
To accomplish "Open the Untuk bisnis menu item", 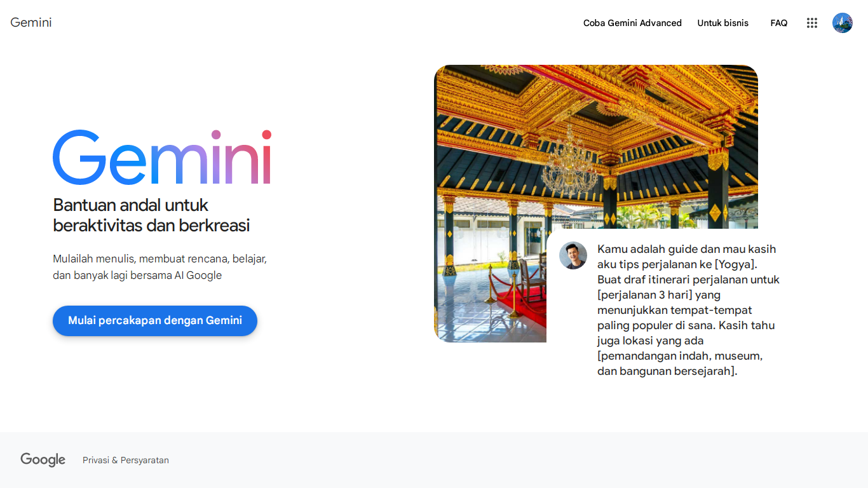I will tap(723, 23).
